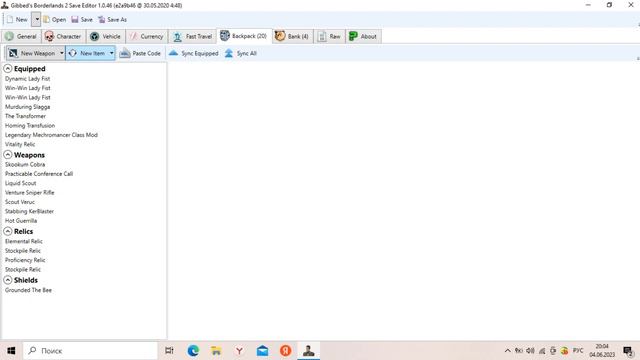Expand the New Item dropdown arrow
The image size is (640, 360).
(111, 53)
